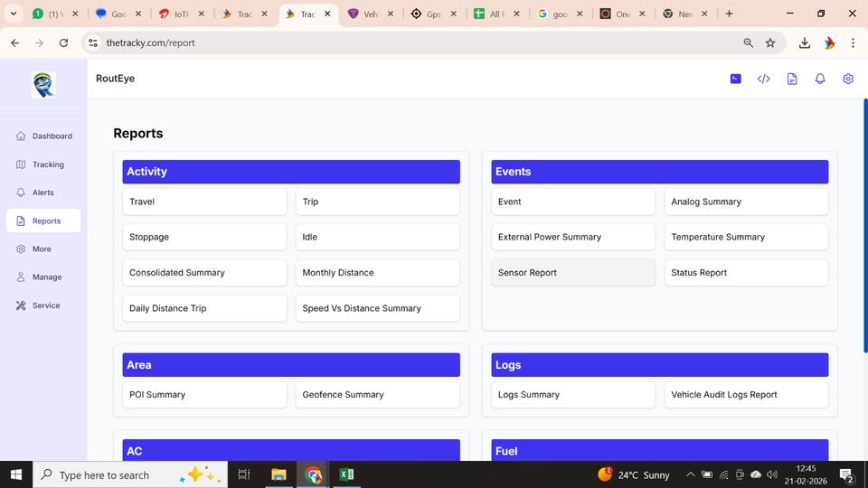Open browser downloads icon
This screenshot has width=868, height=488.
[x=805, y=42]
